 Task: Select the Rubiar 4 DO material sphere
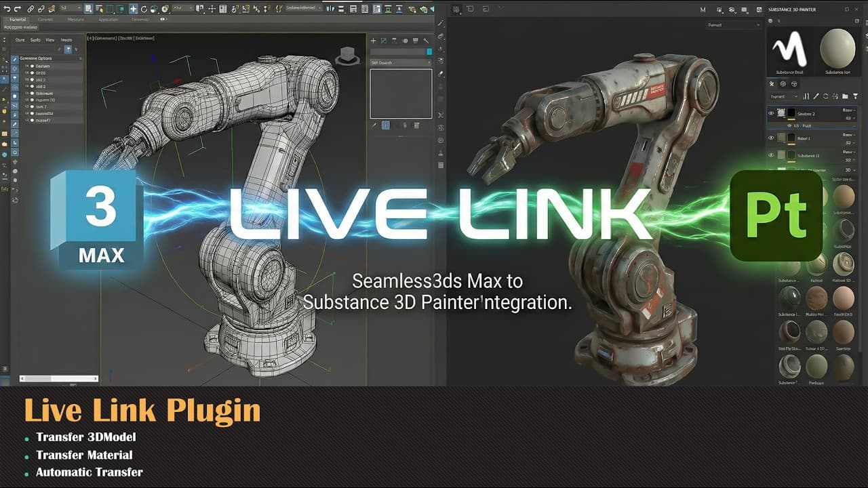(816, 332)
